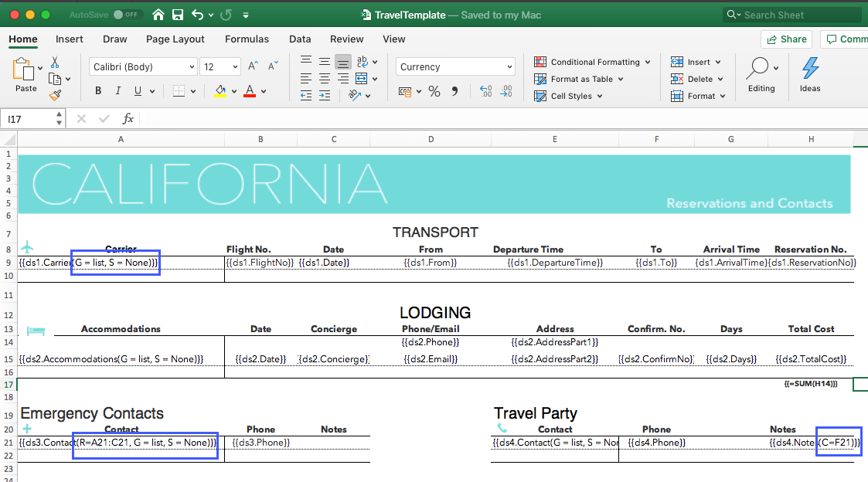Switch to the Formulas tab
Image resolution: width=868 pixels, height=482 pixels.
(x=247, y=39)
